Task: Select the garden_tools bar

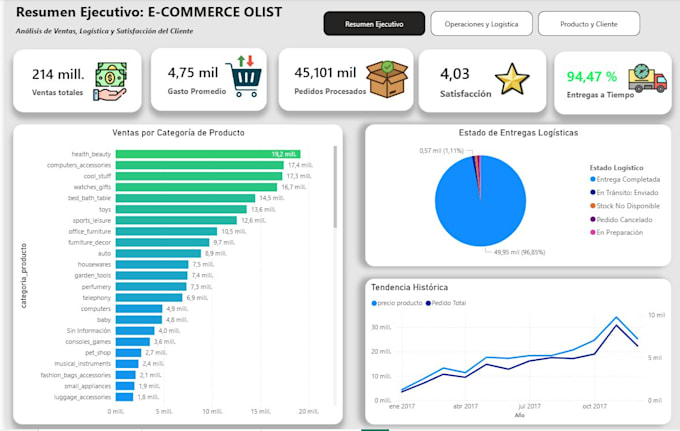Action: (x=151, y=275)
